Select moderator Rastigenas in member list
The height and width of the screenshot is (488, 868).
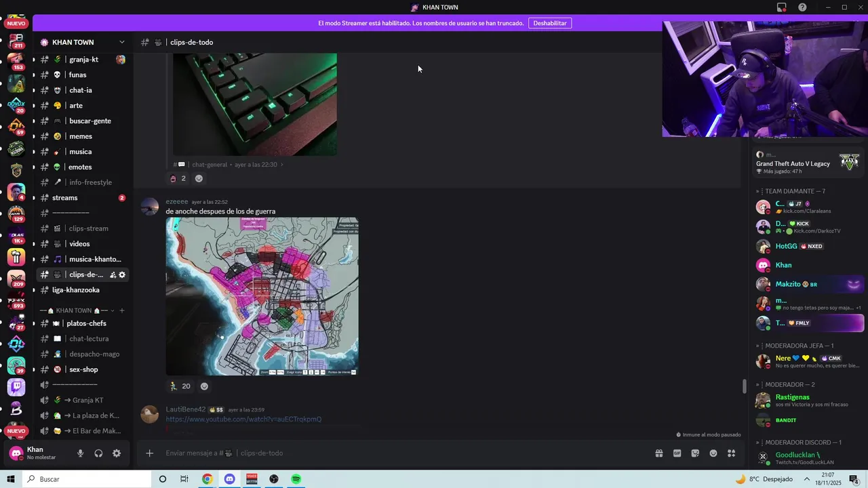[809, 401]
